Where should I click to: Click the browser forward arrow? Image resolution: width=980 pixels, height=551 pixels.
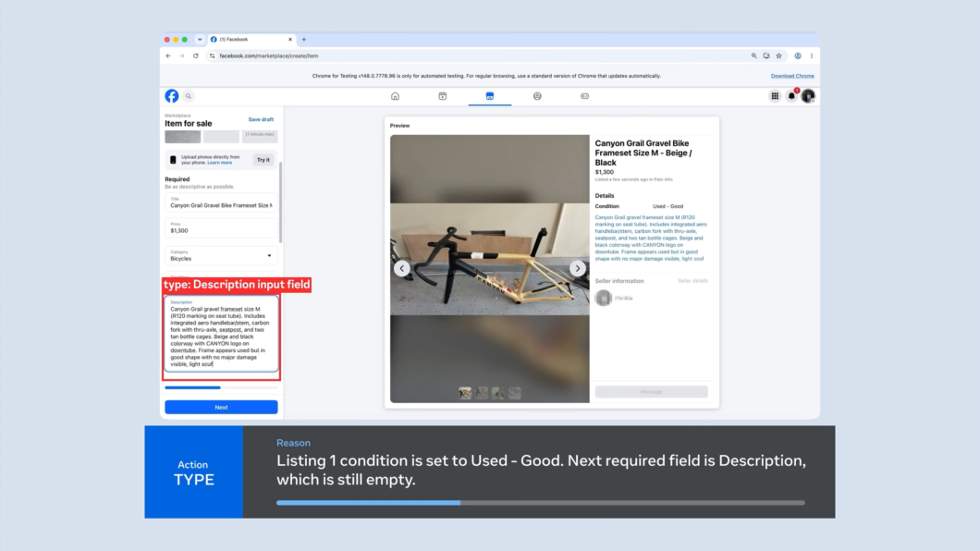(182, 55)
